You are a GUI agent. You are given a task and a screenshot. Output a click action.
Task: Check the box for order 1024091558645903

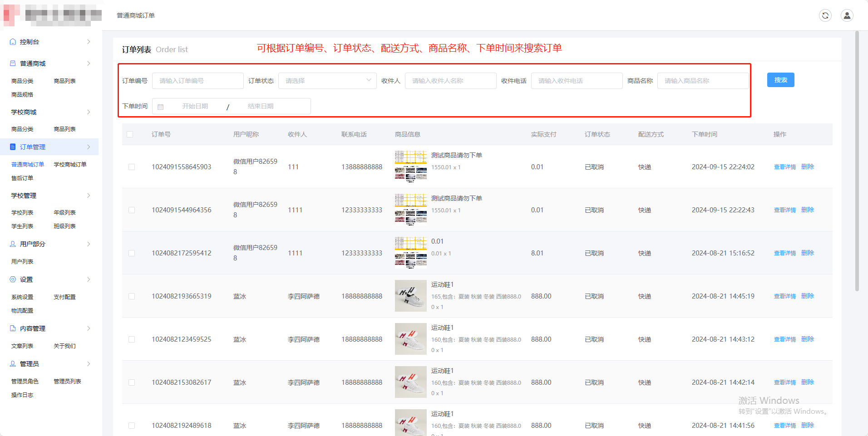(132, 167)
